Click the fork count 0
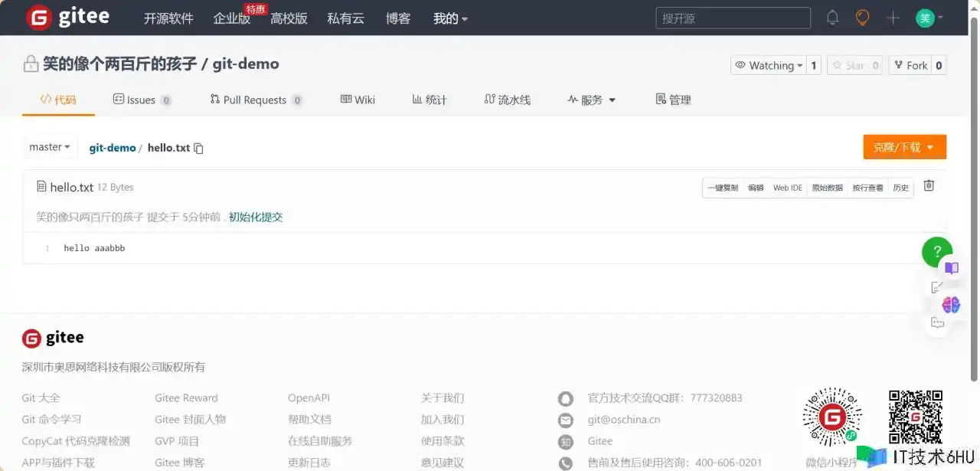Screen dimensions: 980x471 [x=939, y=65]
